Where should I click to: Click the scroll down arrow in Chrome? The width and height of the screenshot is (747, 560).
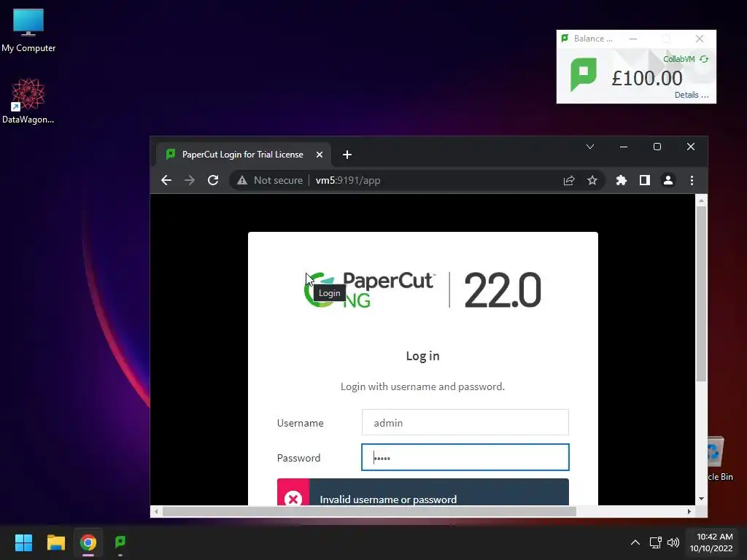701,499
